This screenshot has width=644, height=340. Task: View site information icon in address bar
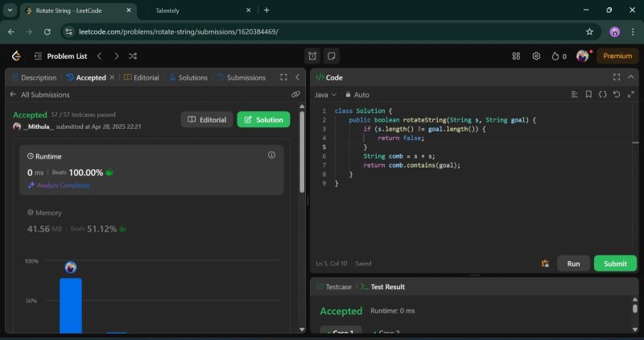[x=69, y=31]
